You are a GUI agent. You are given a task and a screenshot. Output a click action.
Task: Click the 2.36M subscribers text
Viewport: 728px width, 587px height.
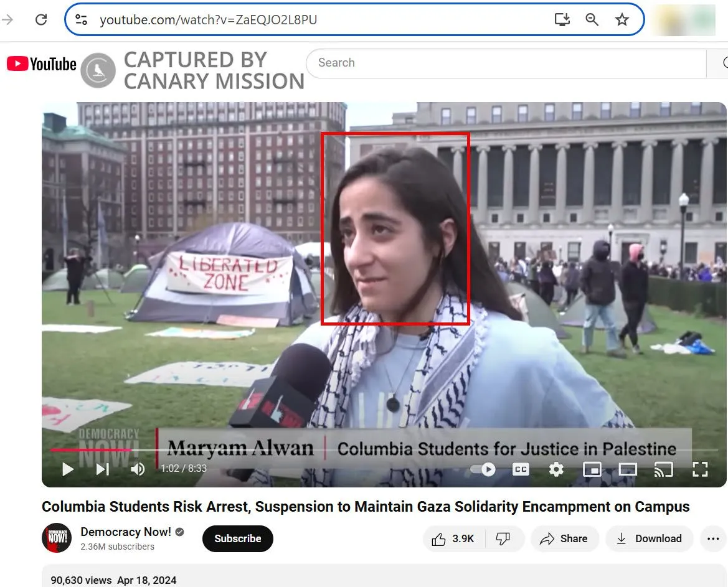point(118,547)
